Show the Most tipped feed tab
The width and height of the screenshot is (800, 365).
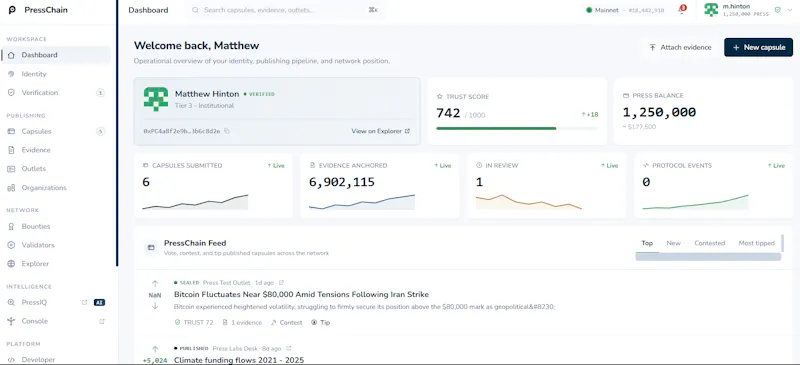coord(756,243)
